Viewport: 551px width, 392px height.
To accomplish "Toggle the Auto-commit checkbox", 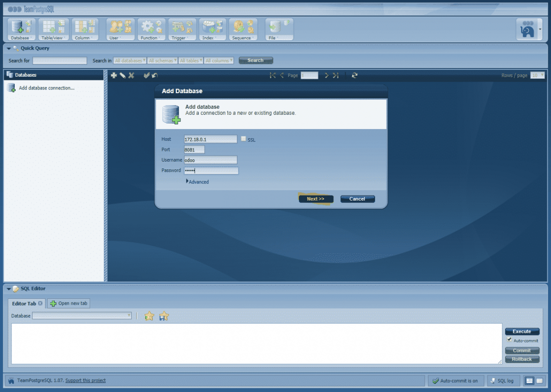I will point(509,340).
